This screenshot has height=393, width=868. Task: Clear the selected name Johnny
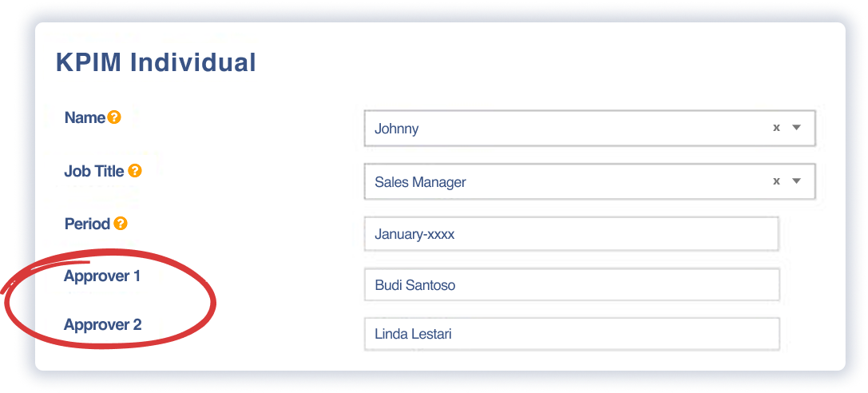(775, 128)
